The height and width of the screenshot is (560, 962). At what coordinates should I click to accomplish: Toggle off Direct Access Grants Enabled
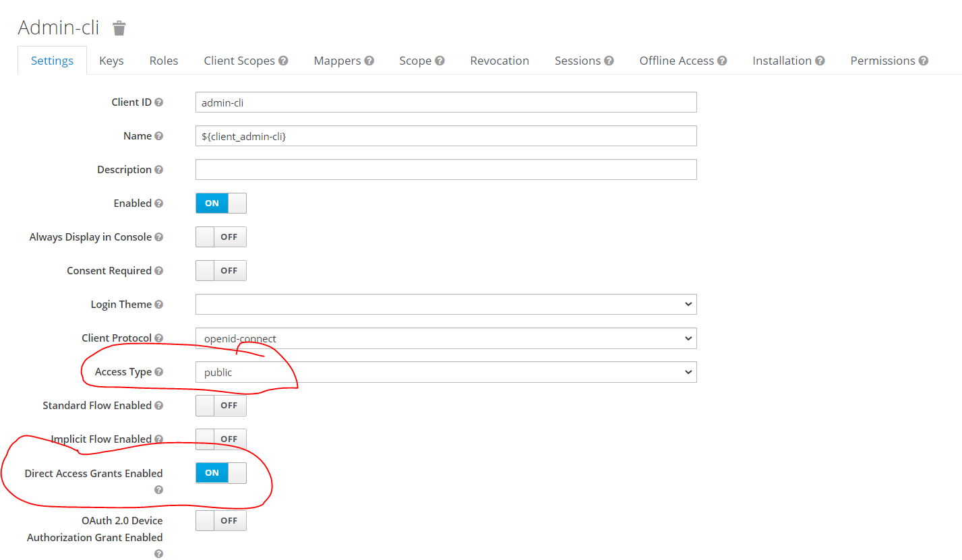tap(220, 472)
